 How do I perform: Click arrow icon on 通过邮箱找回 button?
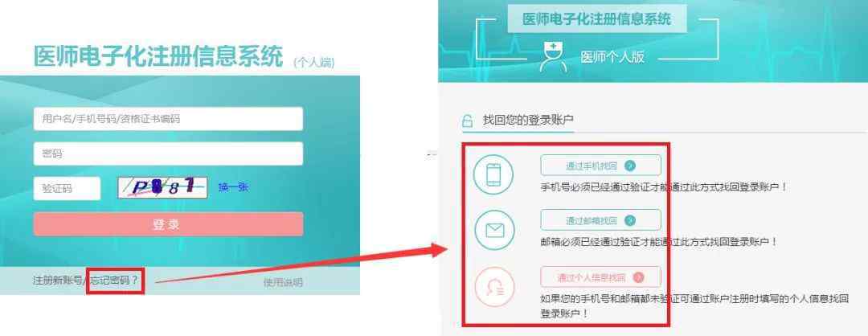coord(630,220)
